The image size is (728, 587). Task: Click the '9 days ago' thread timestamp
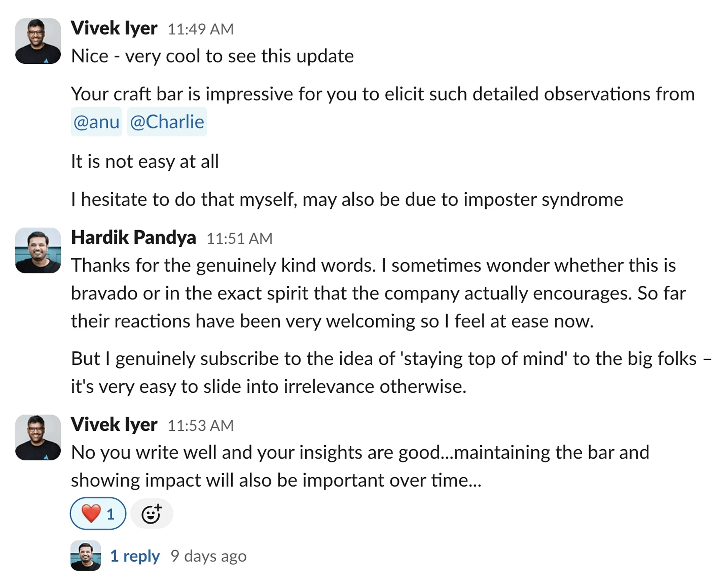point(209,556)
